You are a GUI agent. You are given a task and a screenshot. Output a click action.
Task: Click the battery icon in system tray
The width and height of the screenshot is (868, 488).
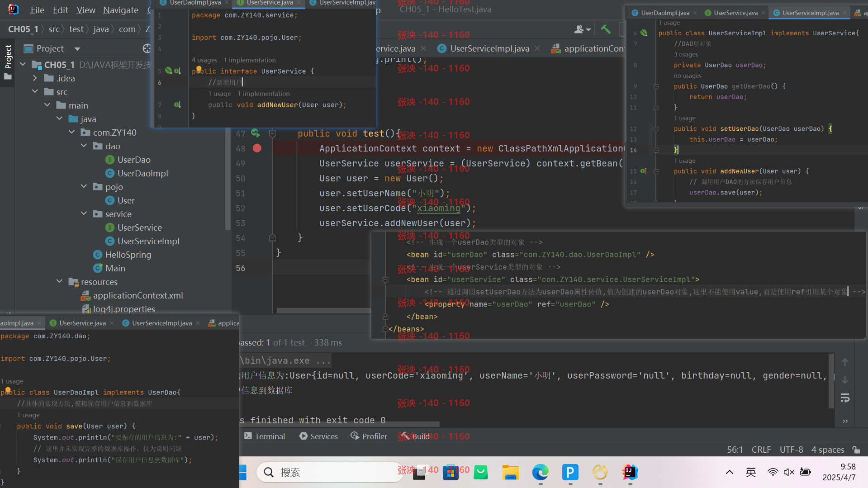coord(806,472)
